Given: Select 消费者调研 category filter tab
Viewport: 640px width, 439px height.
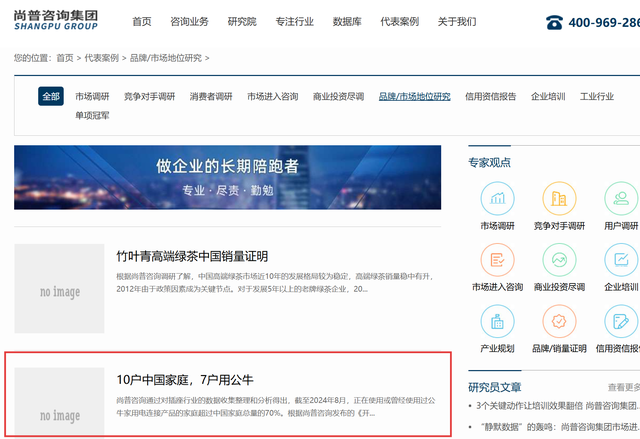Looking at the screenshot, I should click(211, 97).
